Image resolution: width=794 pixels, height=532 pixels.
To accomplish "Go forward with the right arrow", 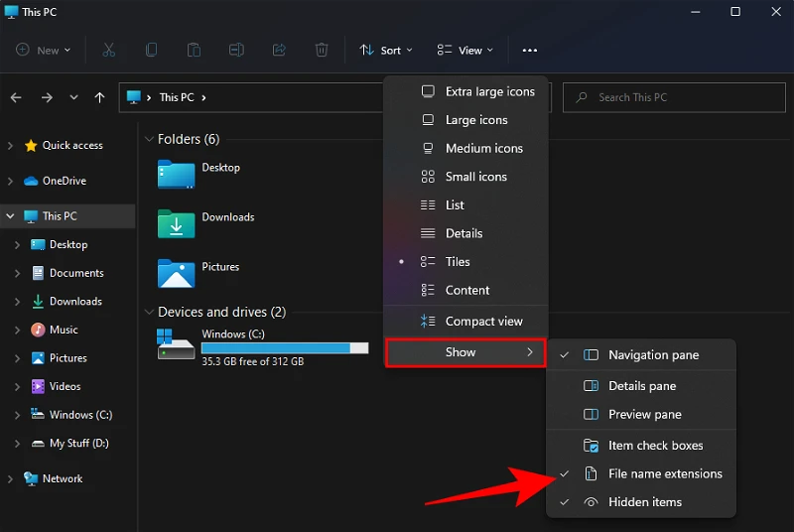I will (x=47, y=97).
